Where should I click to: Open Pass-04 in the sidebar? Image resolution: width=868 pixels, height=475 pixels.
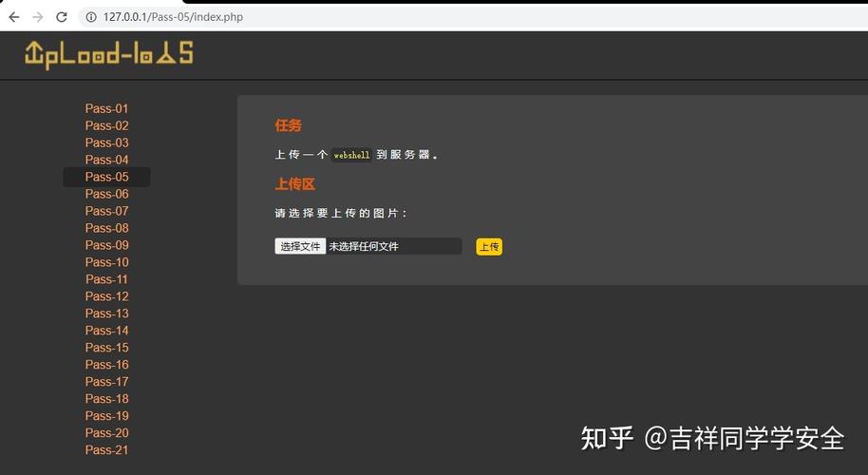point(107,160)
